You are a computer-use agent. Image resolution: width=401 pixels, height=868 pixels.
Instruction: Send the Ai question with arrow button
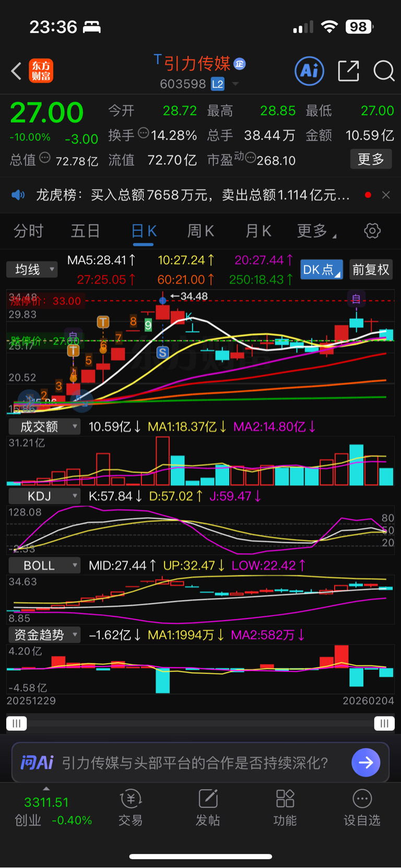click(366, 763)
